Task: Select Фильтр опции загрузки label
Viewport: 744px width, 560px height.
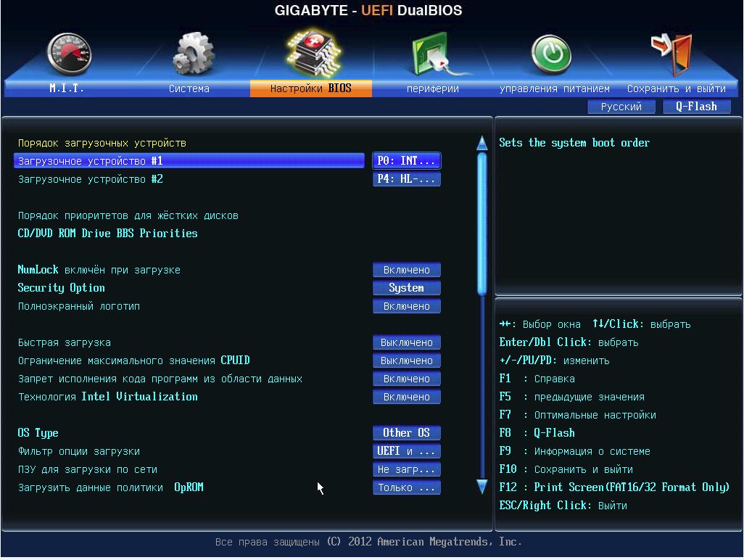Action: [x=79, y=451]
